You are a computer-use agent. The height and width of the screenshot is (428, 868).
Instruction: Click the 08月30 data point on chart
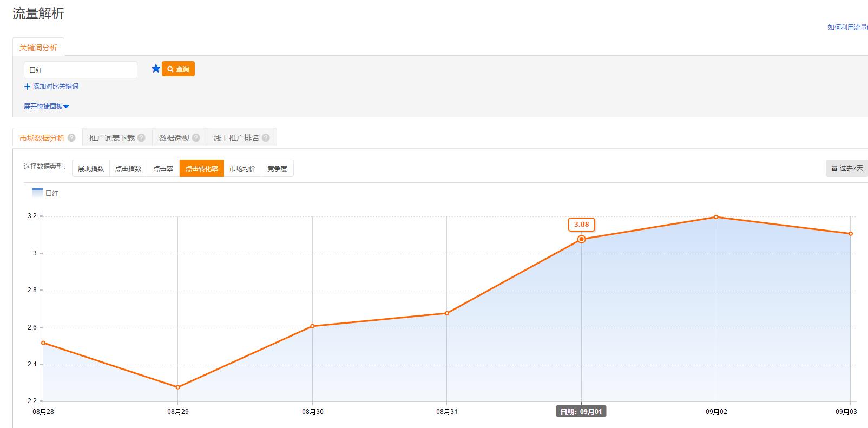pos(312,326)
